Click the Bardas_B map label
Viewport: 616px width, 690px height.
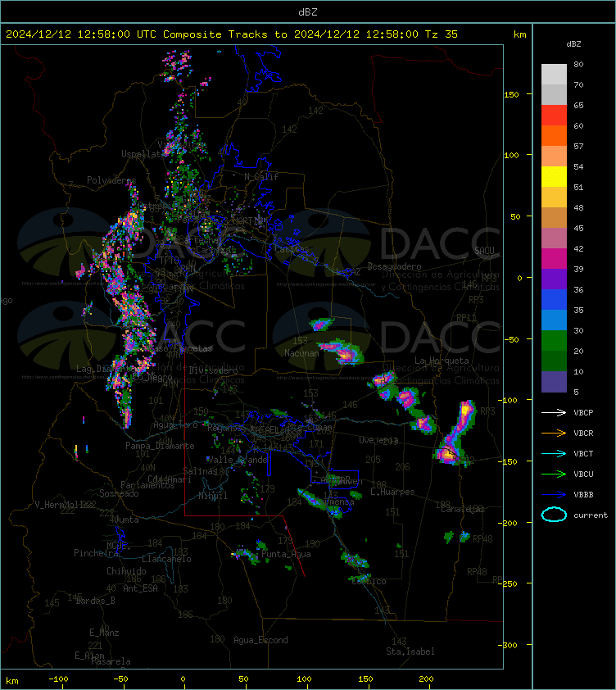point(95,600)
